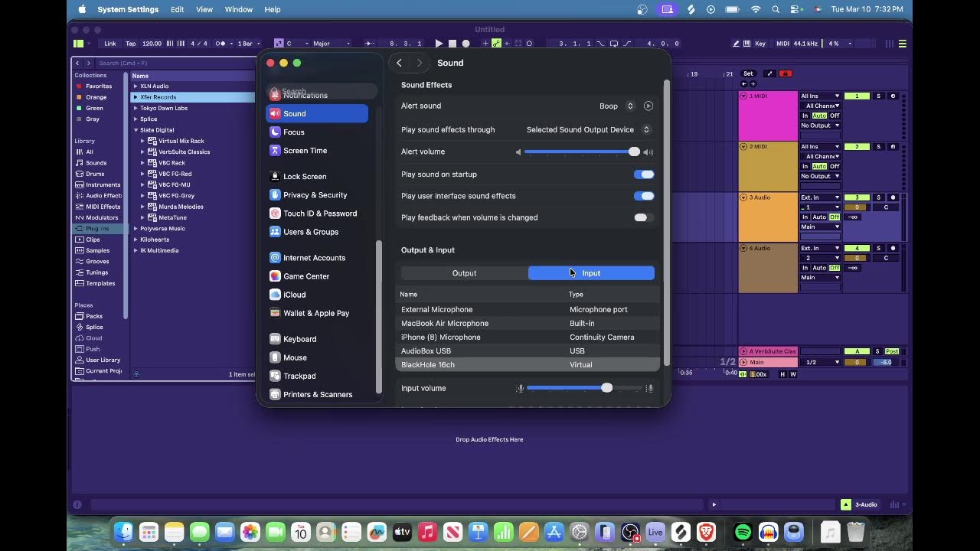
Task: Preview the alert sound with the play icon
Action: [x=648, y=106]
